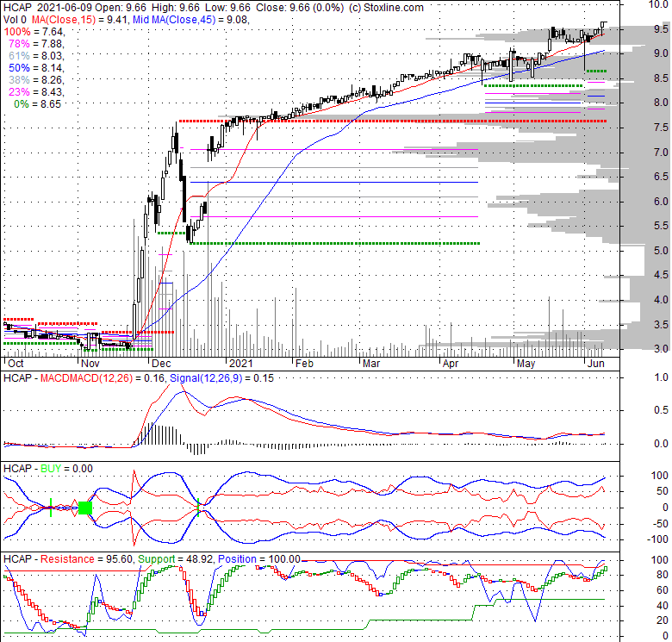This screenshot has width=672, height=642.
Task: Click the 50% = 8.14 level label
Action: [36, 68]
